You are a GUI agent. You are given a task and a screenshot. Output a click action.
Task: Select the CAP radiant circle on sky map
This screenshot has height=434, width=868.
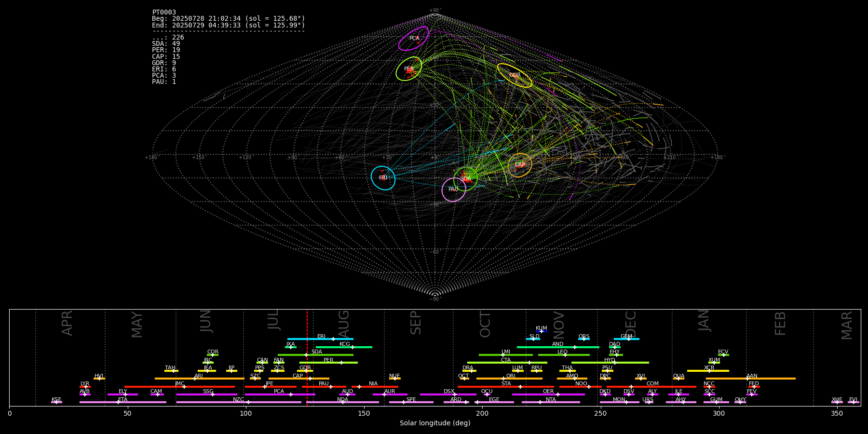(x=520, y=165)
